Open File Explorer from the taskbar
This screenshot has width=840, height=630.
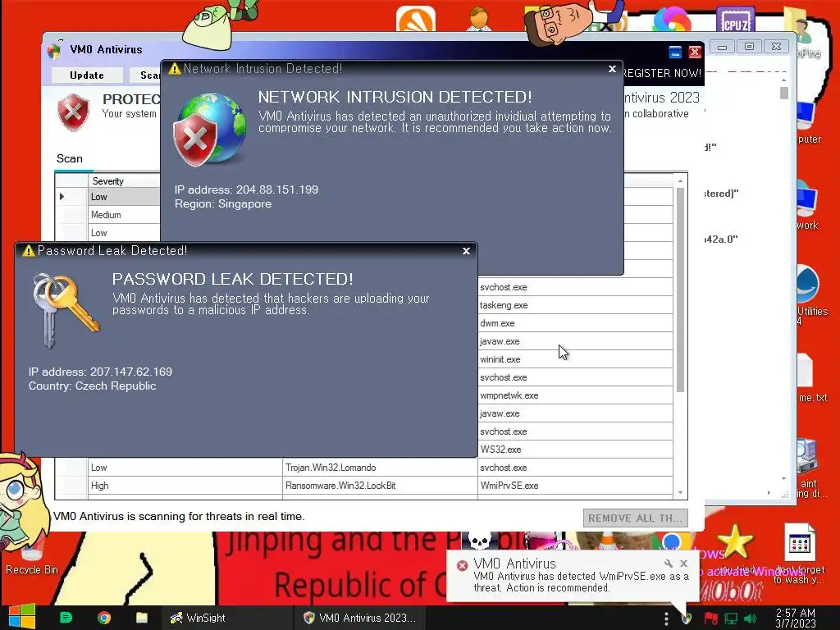click(141, 618)
